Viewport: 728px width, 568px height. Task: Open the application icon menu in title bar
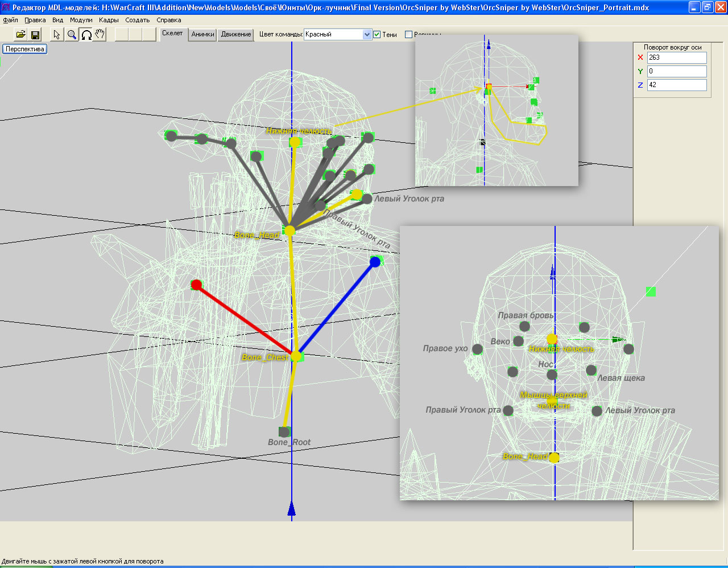pyautogui.click(x=6, y=7)
